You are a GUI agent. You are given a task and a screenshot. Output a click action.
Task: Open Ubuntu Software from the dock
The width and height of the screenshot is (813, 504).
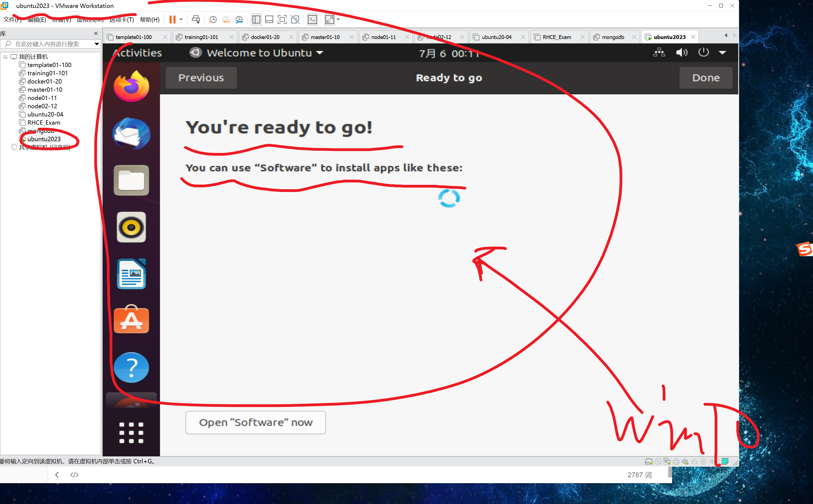[131, 319]
